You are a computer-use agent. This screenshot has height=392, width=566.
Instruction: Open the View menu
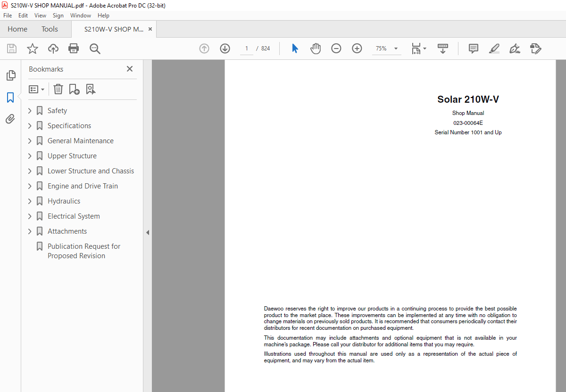click(40, 16)
